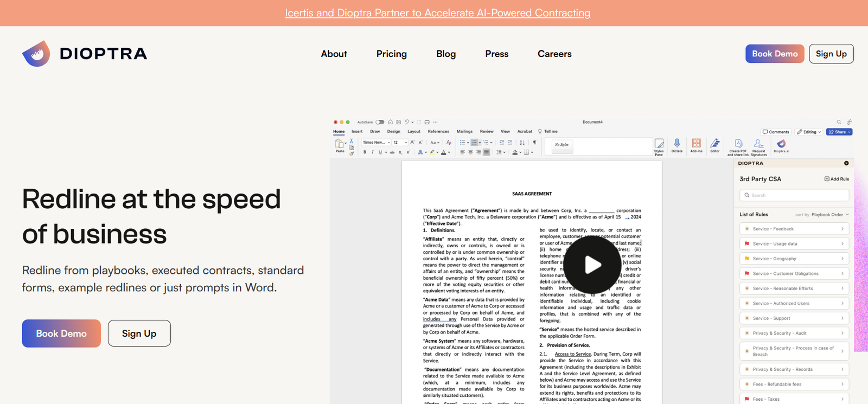Click the Dioptra.ai add-in icon in ribbon
The width and height of the screenshot is (868, 404).
781,144
